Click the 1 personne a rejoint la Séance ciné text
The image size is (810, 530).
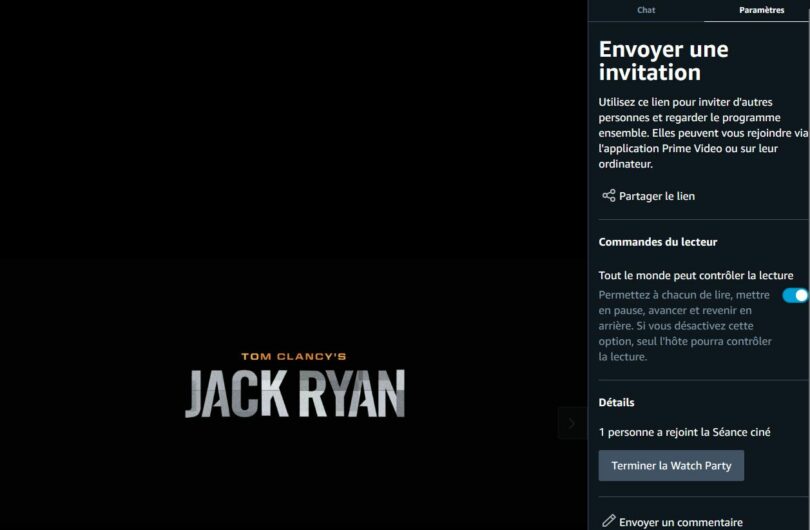(684, 432)
